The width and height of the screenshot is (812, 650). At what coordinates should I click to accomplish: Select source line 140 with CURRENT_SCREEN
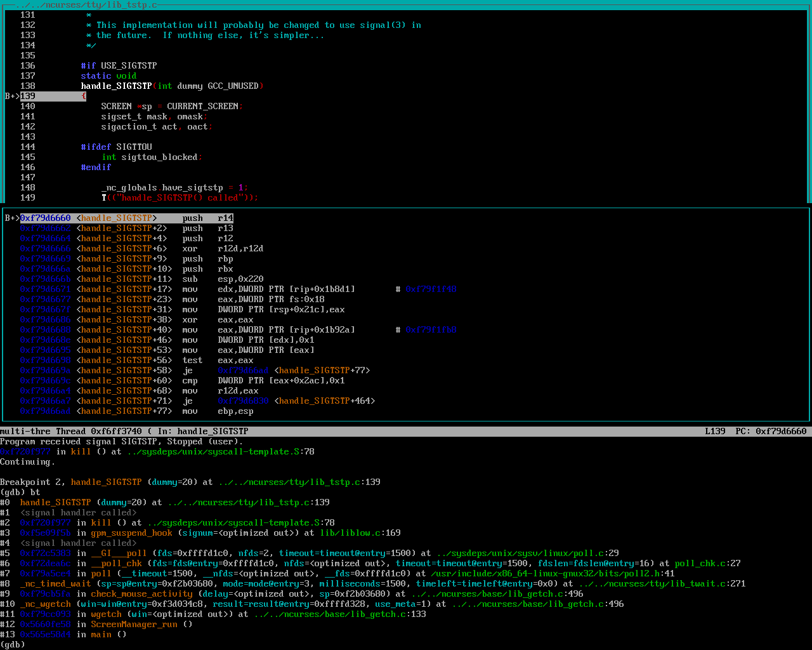pyautogui.click(x=171, y=106)
